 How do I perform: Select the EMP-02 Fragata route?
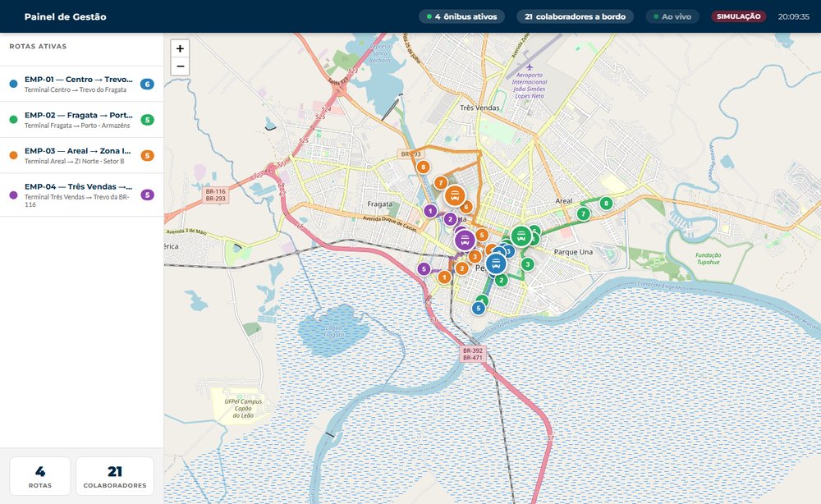(81, 120)
